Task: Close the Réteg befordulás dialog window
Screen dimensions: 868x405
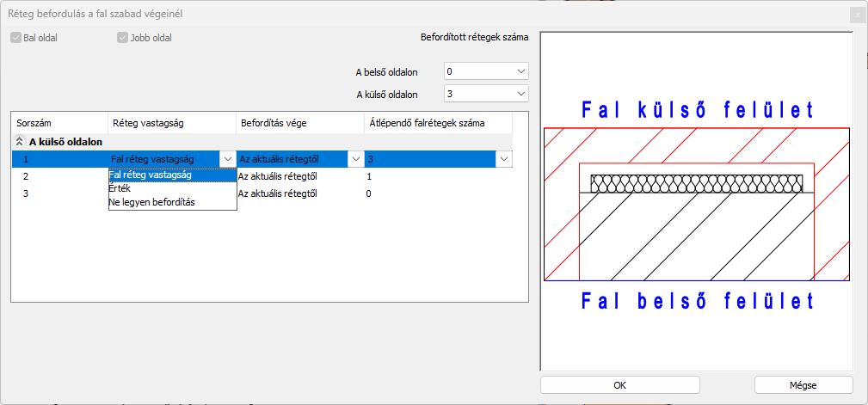Action: (856, 15)
